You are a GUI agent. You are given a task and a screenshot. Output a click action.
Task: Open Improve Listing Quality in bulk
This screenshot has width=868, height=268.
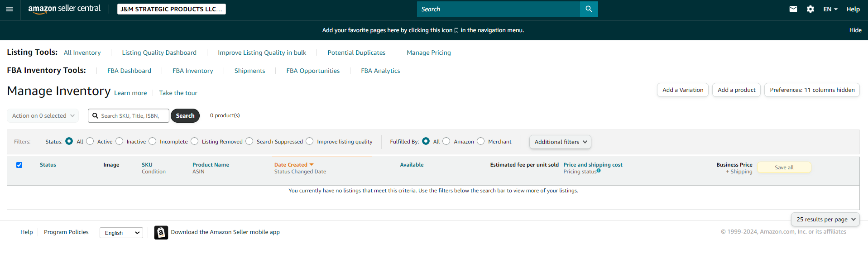click(262, 53)
